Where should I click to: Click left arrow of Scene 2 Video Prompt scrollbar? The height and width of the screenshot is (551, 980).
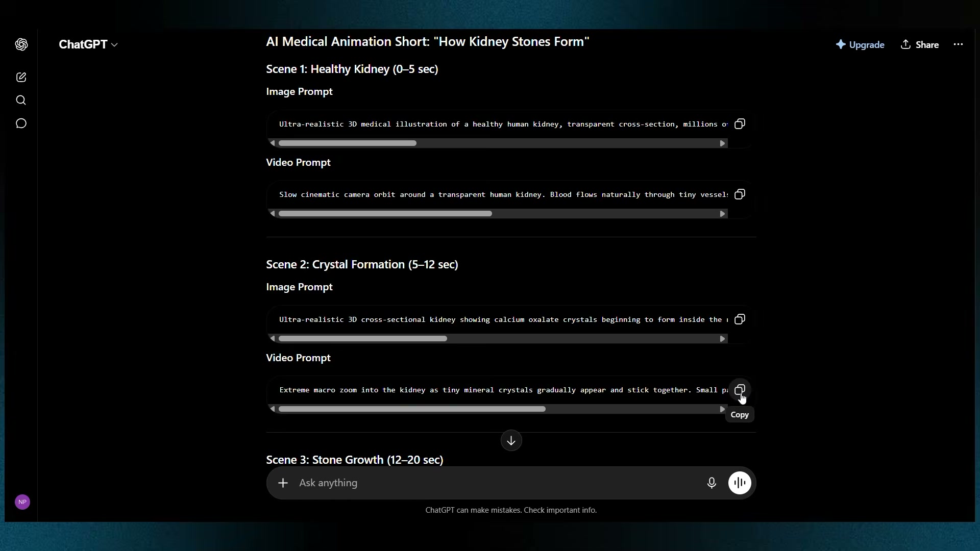pyautogui.click(x=272, y=409)
